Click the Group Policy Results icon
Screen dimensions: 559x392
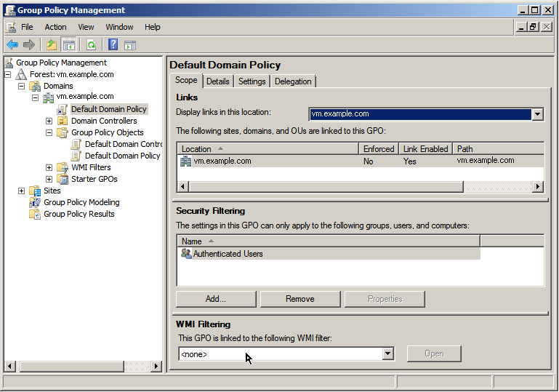[35, 214]
